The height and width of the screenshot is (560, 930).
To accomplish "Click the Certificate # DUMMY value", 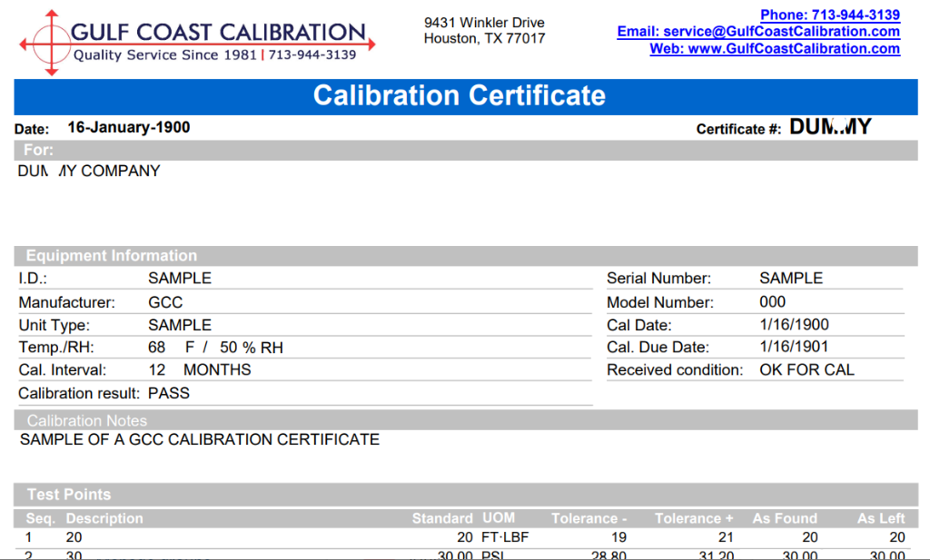I will tap(829, 128).
